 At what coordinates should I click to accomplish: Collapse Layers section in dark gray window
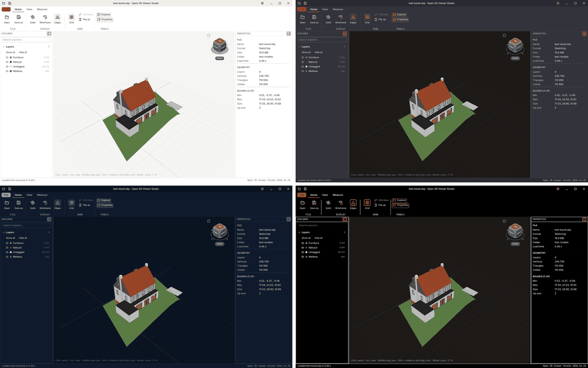pyautogui.click(x=299, y=47)
